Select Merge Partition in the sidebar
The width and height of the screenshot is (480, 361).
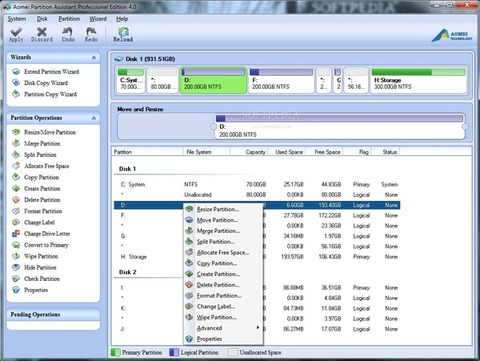point(42,144)
